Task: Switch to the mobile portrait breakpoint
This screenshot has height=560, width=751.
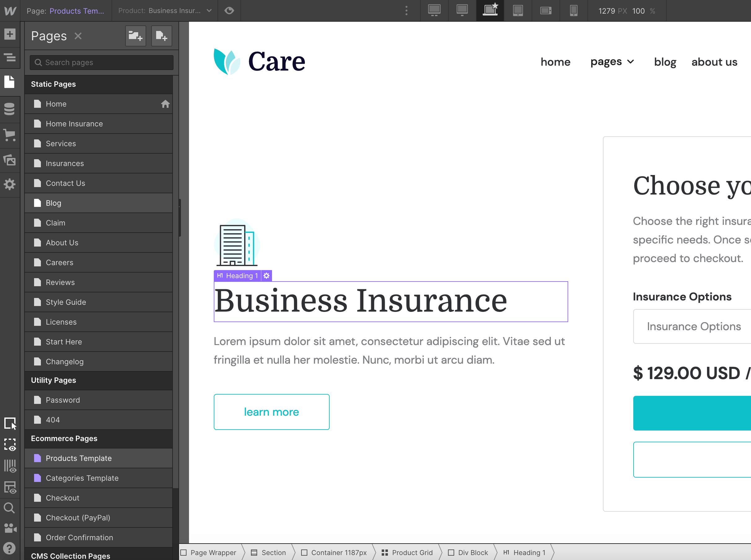Action: [x=573, y=11]
